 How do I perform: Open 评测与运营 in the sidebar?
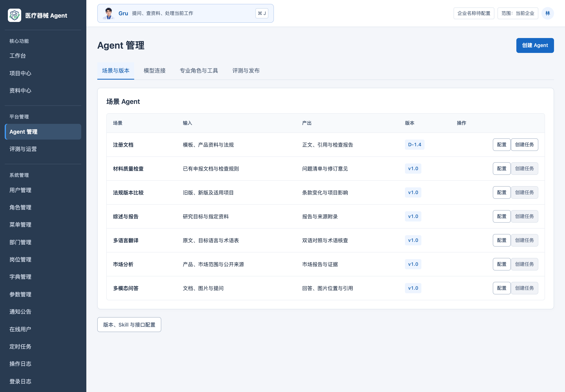tap(43, 149)
